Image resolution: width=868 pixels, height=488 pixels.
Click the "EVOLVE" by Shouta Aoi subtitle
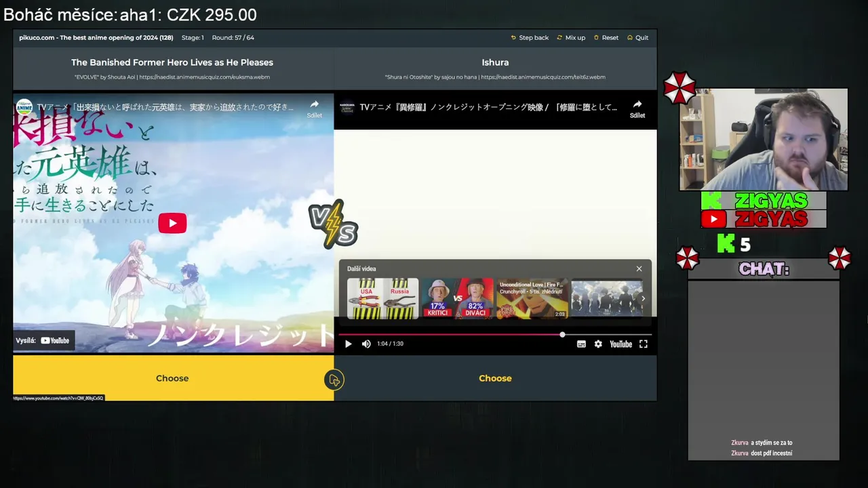point(172,77)
